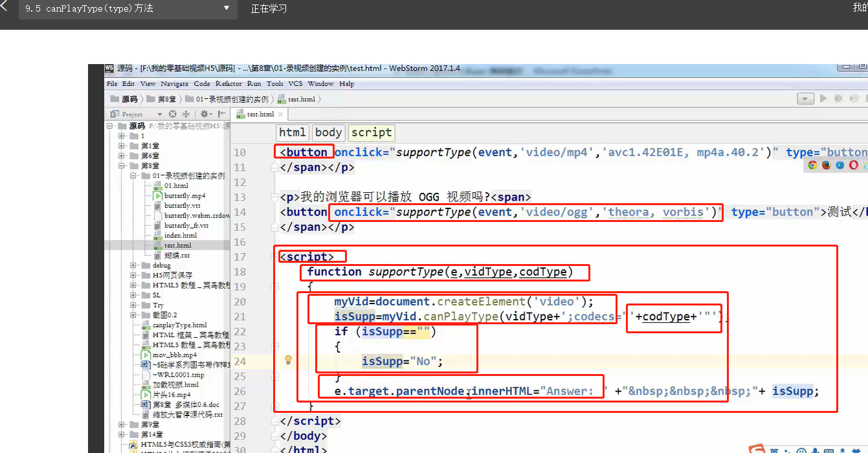Open the Run menu
Viewport: 868px width, 453px height.
click(254, 83)
